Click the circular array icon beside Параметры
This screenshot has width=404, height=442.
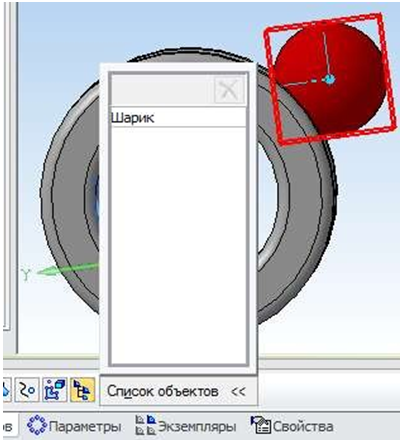click(x=37, y=425)
